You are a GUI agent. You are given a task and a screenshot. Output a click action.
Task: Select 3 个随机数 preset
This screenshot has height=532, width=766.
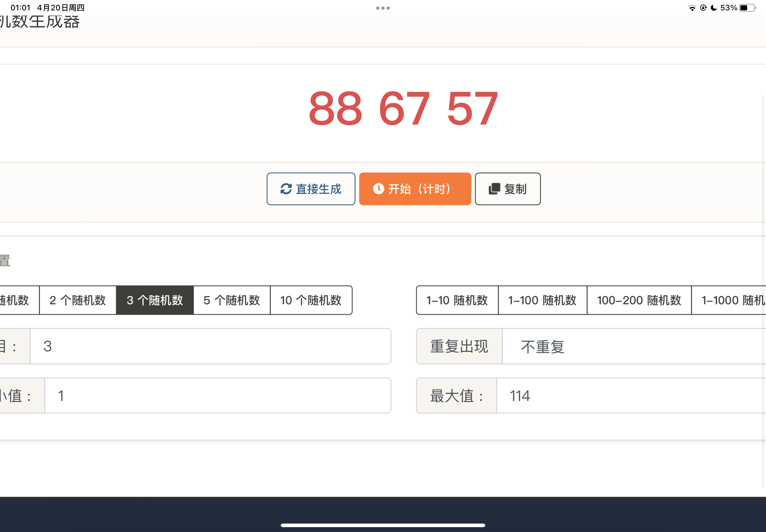click(155, 300)
